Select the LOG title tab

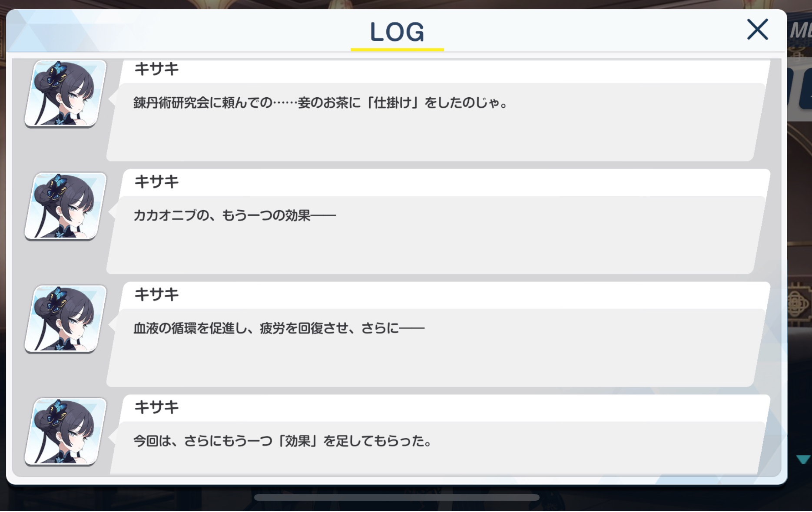pos(397,32)
